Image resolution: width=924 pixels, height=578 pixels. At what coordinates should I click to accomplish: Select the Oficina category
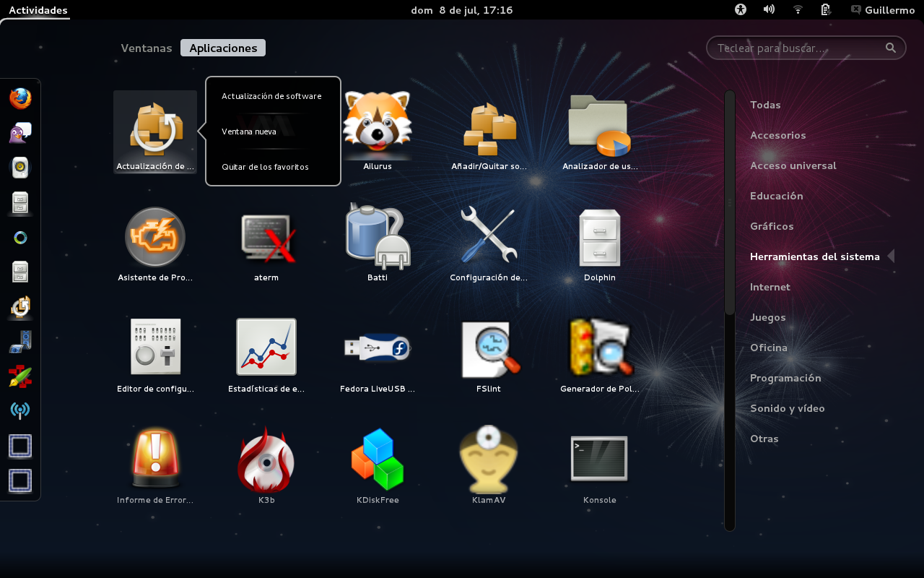[769, 348]
